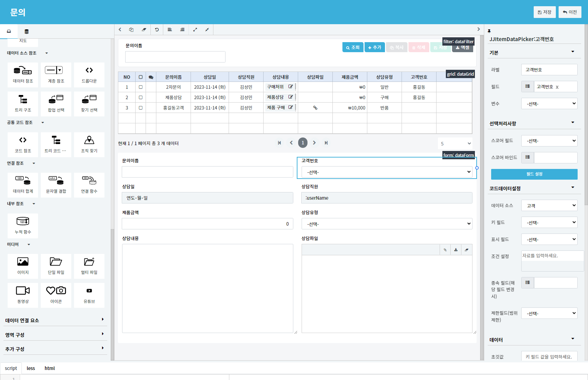Click the 제품금액 input in form
Screen dimensions: 588x380
point(208,224)
